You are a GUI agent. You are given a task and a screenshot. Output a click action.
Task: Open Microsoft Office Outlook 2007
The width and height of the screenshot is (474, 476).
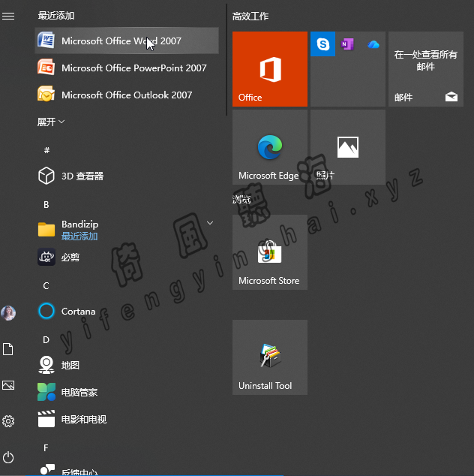127,95
